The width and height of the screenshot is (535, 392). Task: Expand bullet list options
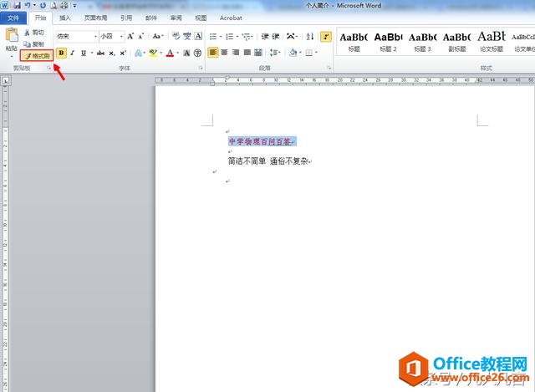pos(221,37)
